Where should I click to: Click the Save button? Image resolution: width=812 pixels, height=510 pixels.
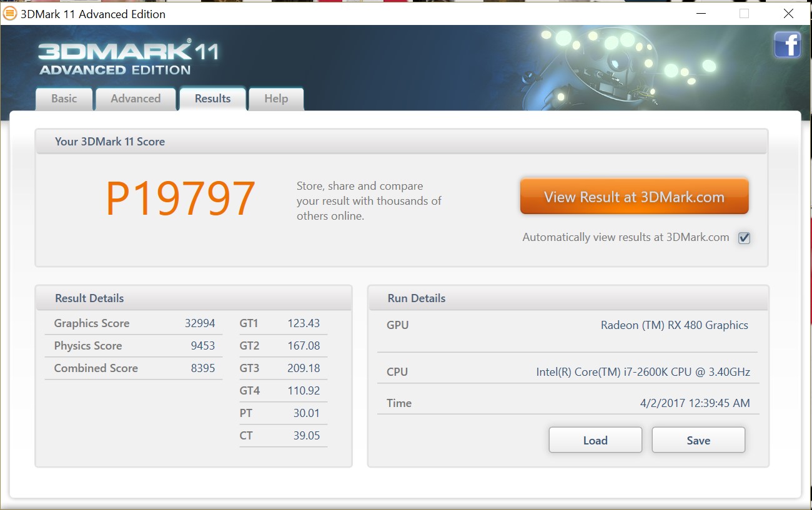click(x=698, y=439)
